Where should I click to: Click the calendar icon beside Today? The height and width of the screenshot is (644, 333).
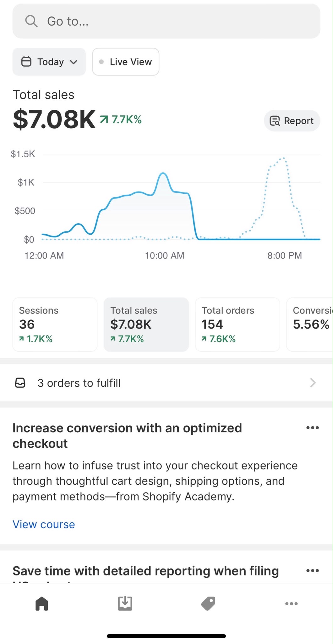[26, 62]
